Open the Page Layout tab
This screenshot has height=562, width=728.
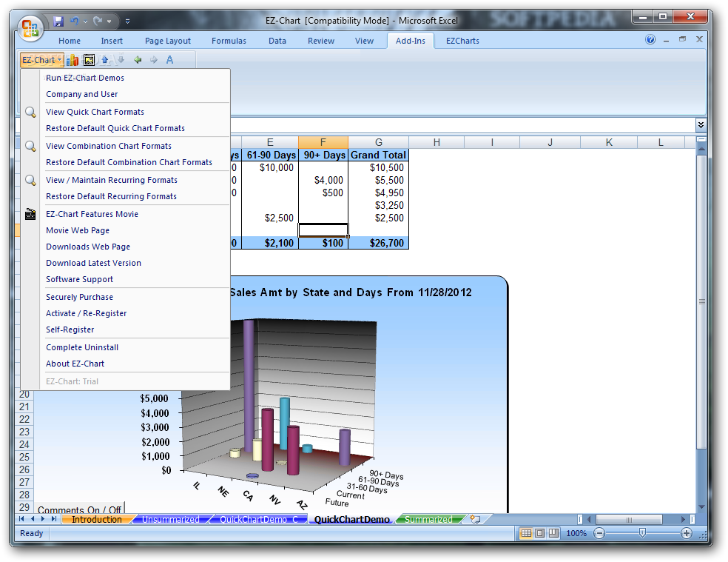(168, 41)
